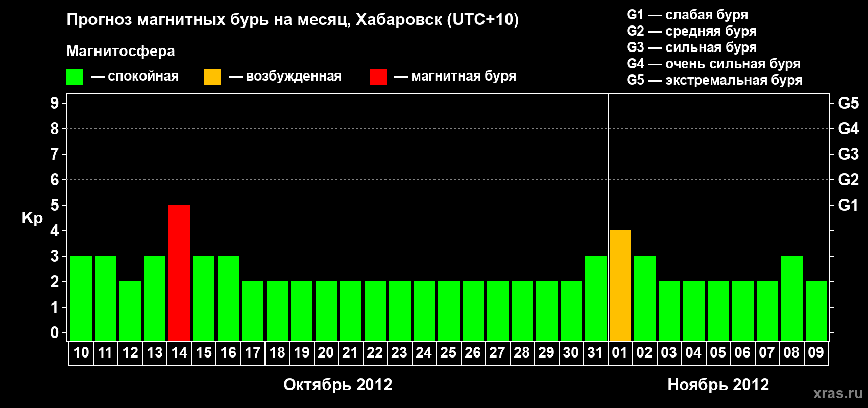Click the right-axis label 'G4'
The height and width of the screenshot is (408, 868).
[849, 129]
